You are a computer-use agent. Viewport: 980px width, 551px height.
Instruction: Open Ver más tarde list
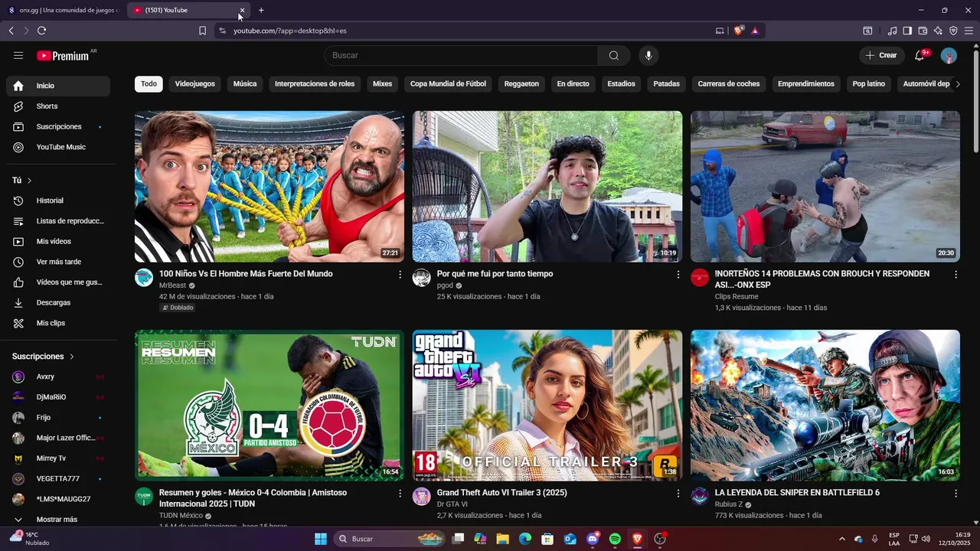click(58, 262)
